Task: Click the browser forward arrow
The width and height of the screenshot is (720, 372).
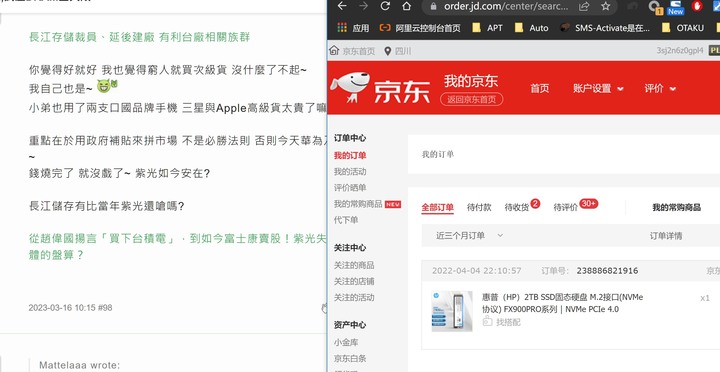Action: click(364, 6)
